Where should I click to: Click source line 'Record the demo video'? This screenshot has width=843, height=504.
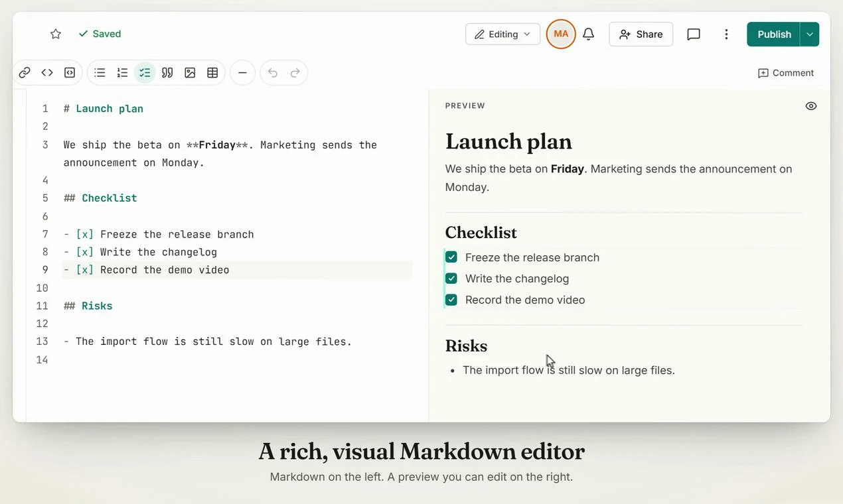click(x=147, y=270)
